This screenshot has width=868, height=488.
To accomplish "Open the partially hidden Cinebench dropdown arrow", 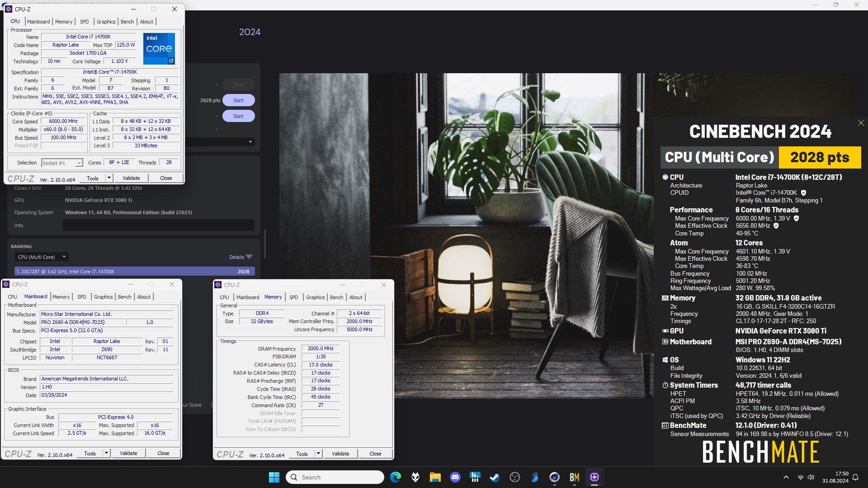I will (x=250, y=142).
